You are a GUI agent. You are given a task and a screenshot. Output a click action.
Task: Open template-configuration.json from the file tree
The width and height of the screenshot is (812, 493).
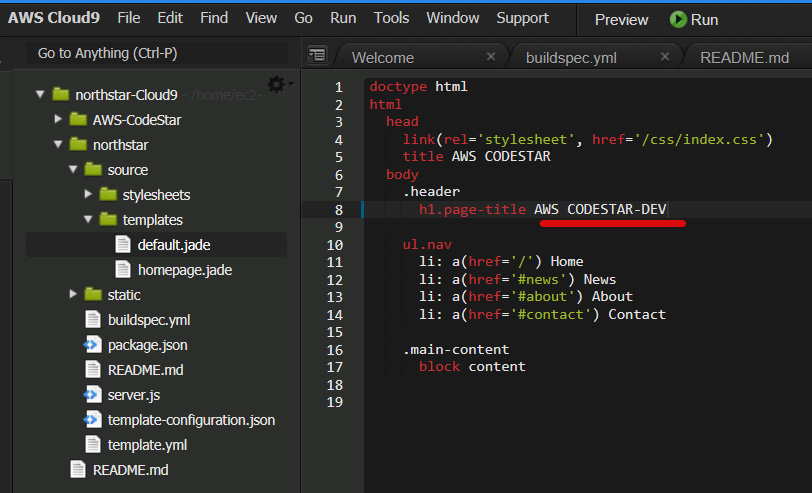(x=191, y=420)
